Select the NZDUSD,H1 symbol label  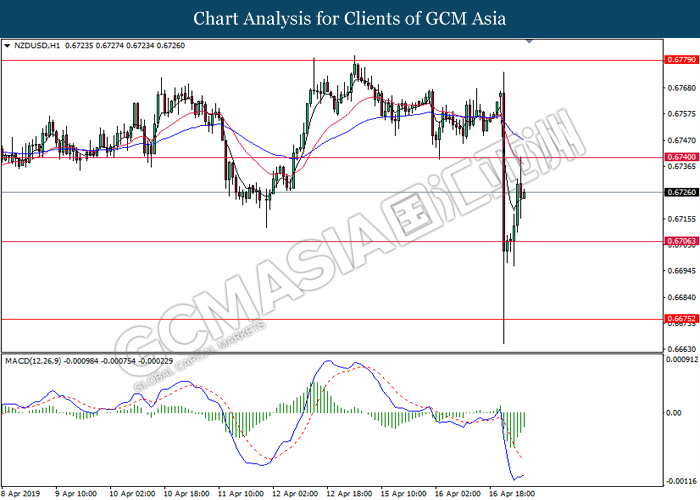click(x=36, y=46)
